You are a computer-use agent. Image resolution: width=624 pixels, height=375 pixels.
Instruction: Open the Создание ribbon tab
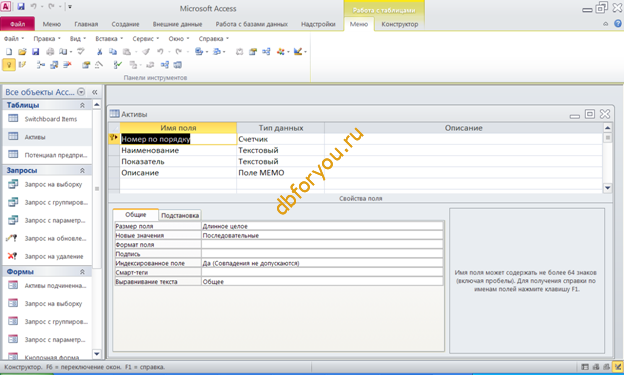125,24
